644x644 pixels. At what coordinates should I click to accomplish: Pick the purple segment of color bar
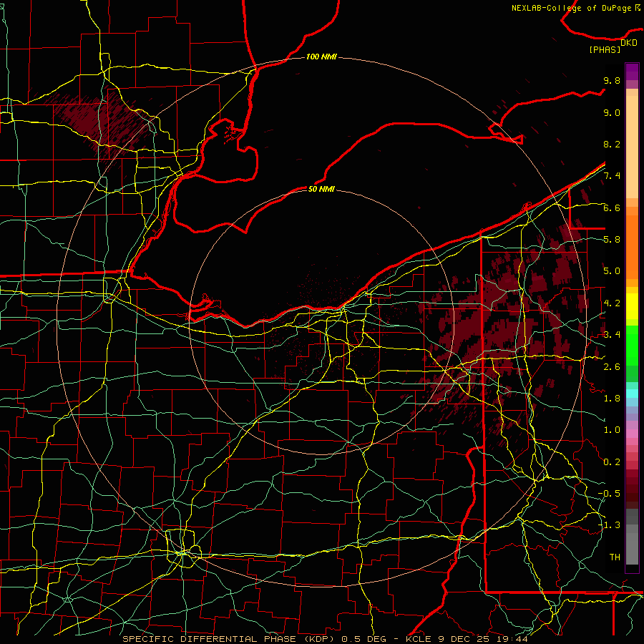coord(632,72)
